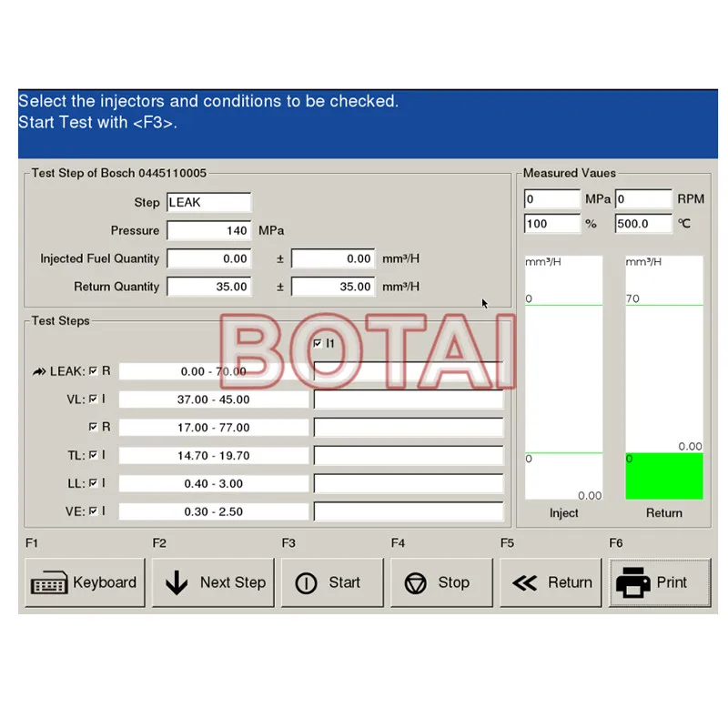Click the keyboard icon on F1 button
The height and width of the screenshot is (728, 728).
coord(49,582)
